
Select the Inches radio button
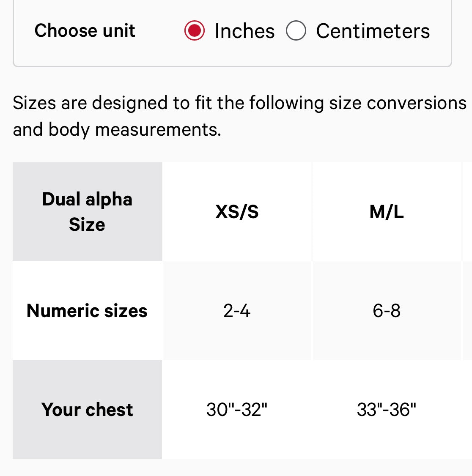click(195, 31)
